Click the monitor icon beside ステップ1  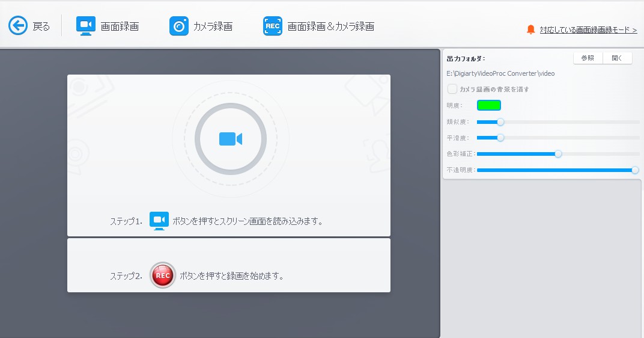[x=159, y=221]
